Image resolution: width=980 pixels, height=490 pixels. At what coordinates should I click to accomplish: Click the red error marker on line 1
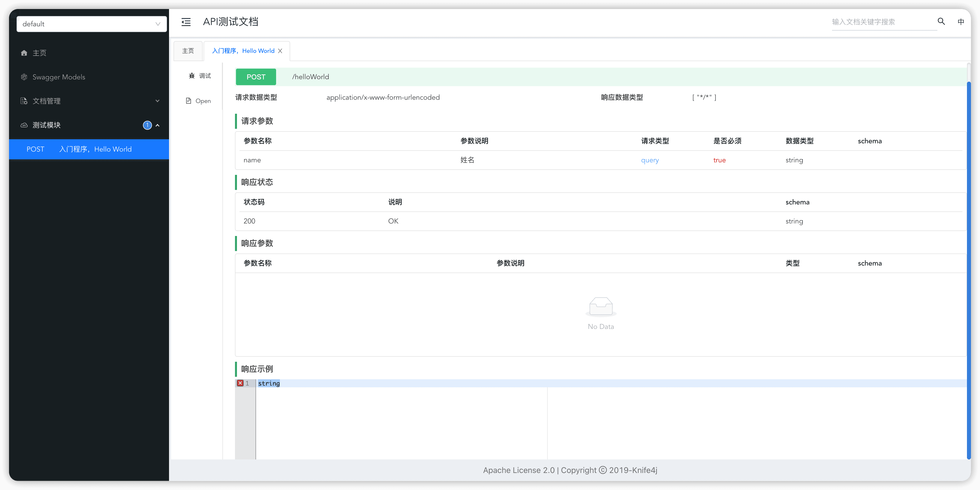tap(240, 383)
